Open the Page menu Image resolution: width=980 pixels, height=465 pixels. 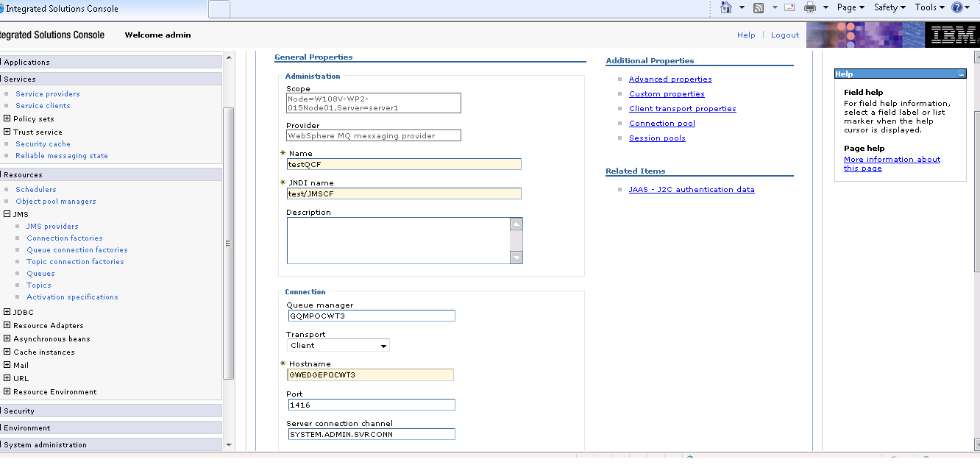point(850,7)
